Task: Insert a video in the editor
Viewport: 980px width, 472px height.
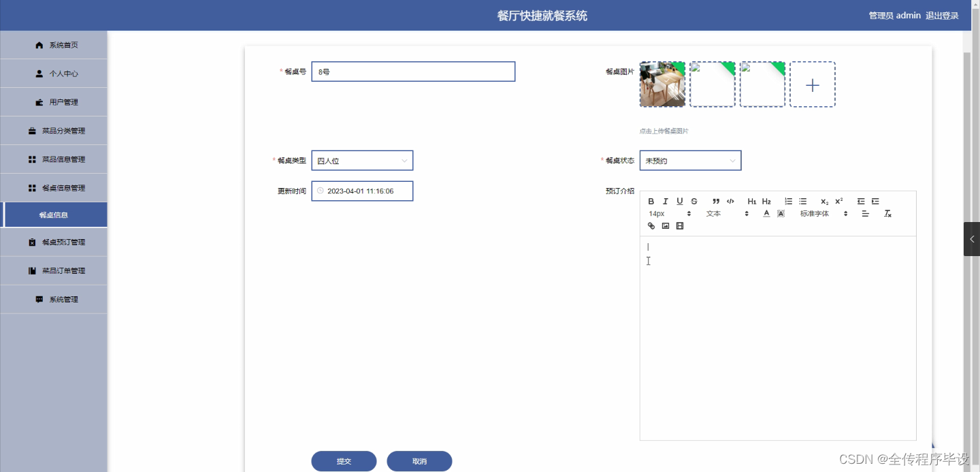Action: coord(680,226)
